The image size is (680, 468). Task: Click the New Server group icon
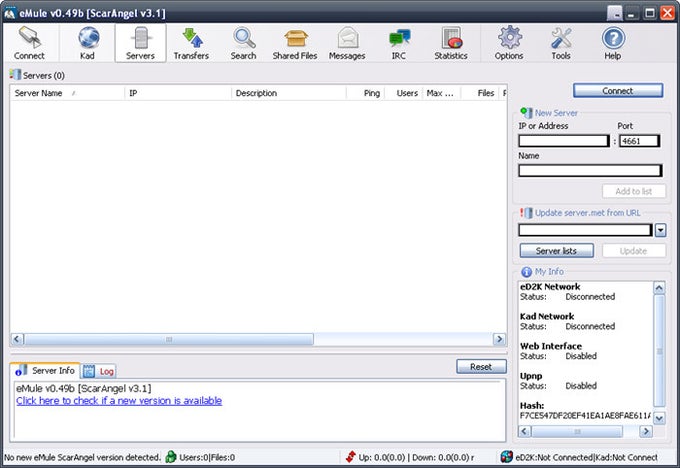pos(526,112)
